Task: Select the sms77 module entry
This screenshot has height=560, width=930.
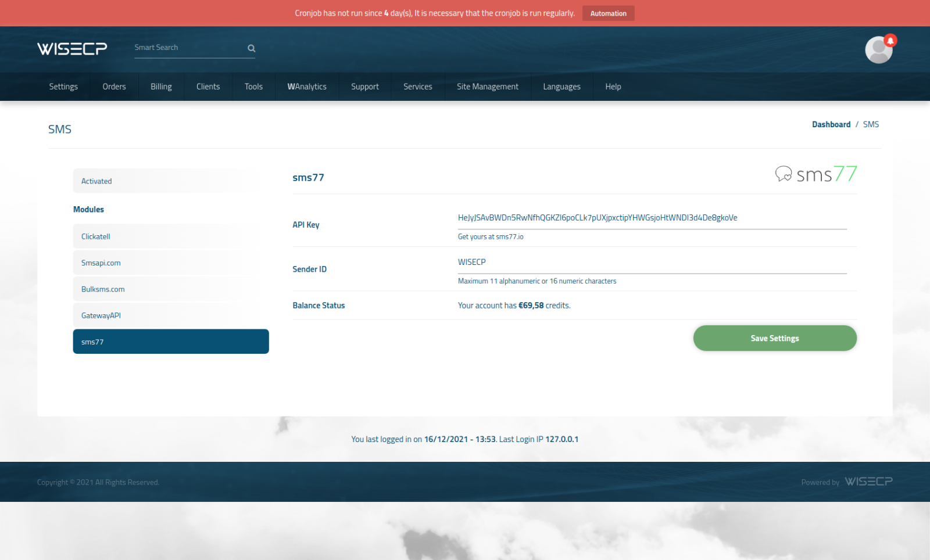Action: (171, 342)
